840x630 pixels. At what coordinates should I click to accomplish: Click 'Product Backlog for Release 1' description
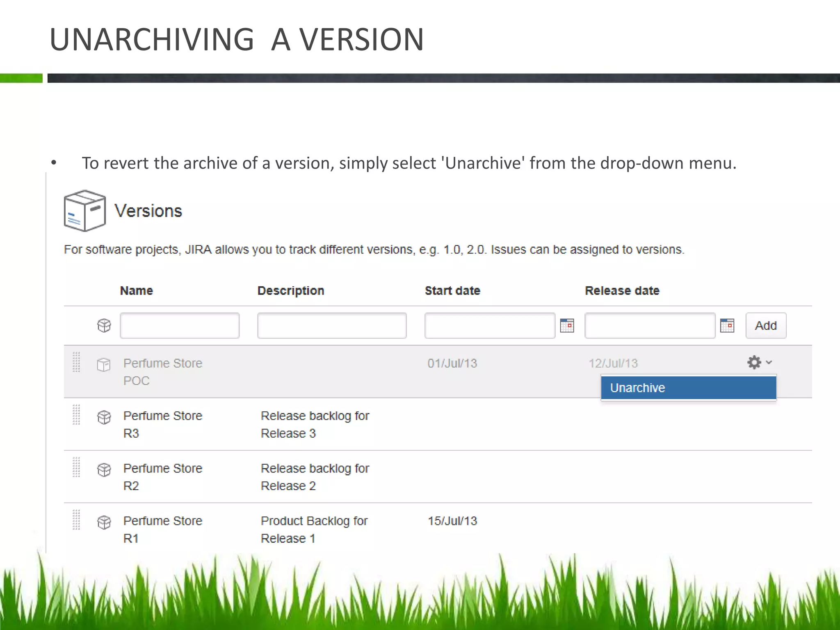tap(314, 530)
